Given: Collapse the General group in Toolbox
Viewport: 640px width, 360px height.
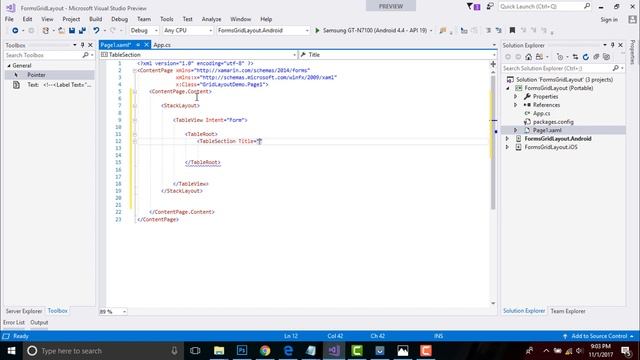Looking at the screenshot, I should 9,65.
